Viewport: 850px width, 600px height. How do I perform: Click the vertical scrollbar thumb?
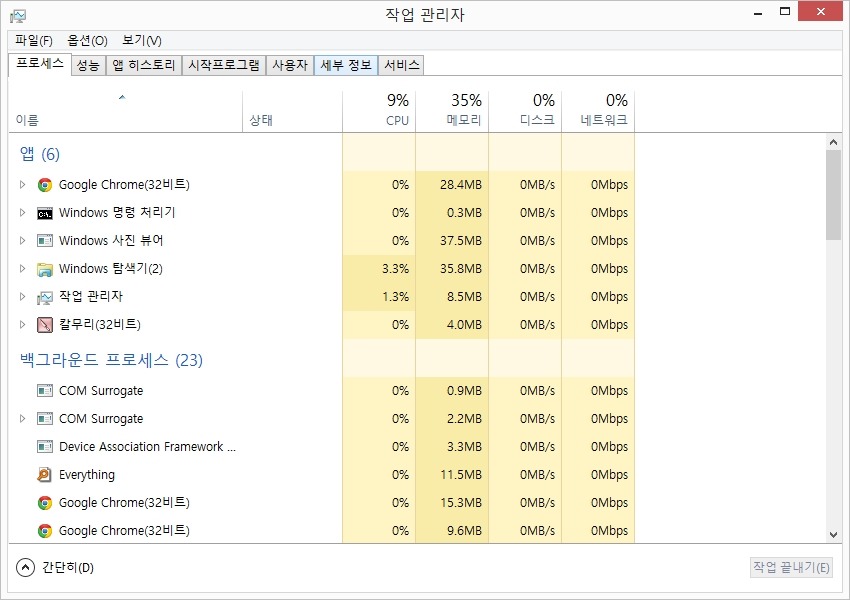tap(833, 195)
